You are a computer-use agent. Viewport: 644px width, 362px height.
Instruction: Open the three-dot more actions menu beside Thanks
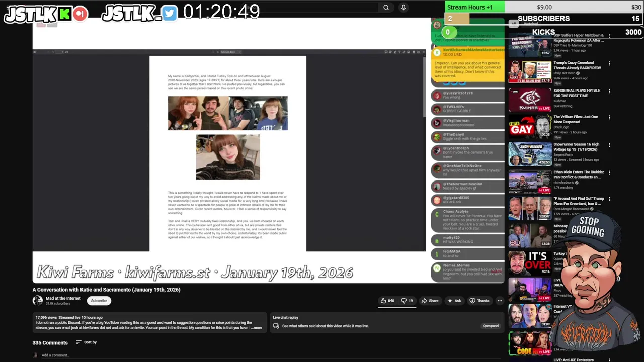[x=500, y=301]
